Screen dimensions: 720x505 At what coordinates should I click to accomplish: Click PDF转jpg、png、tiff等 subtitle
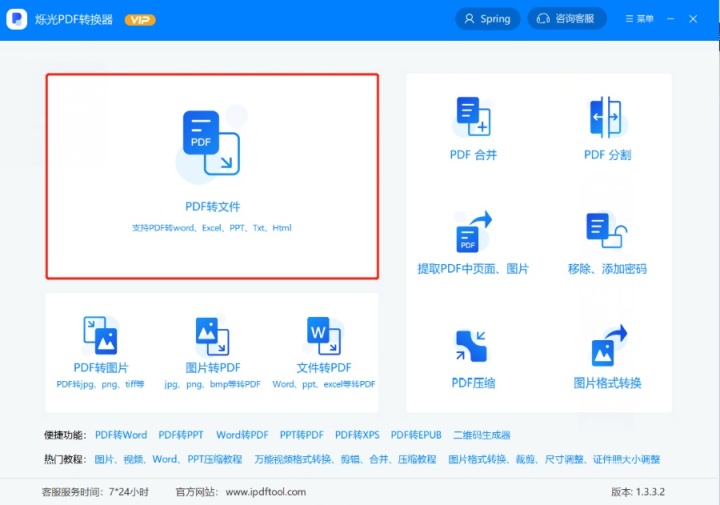(100, 384)
